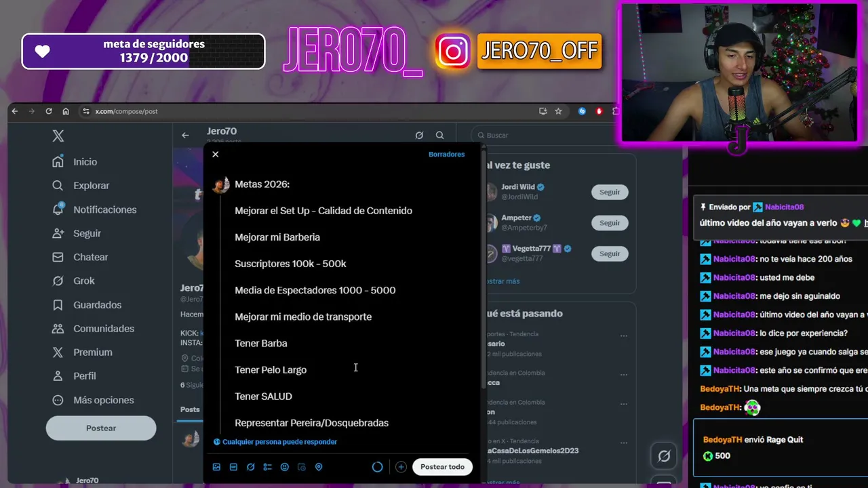Change who can reply setting
Viewport: 868px width, 488px height.
click(275, 442)
